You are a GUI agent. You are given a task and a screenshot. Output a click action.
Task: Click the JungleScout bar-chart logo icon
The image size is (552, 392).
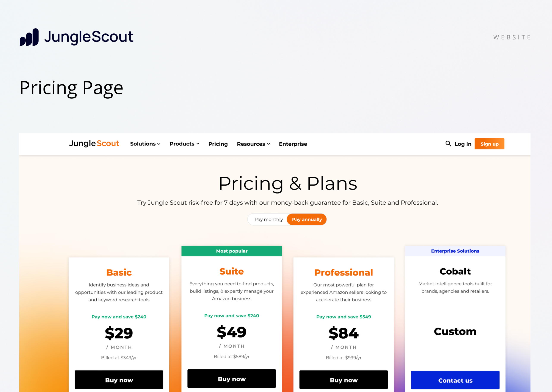(x=29, y=37)
